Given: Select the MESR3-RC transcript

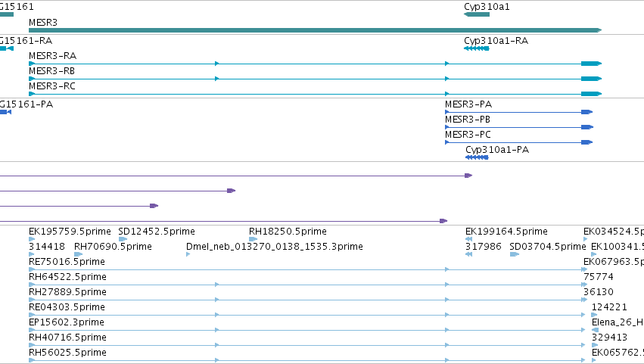Looking at the screenshot, I should [x=315, y=94].
